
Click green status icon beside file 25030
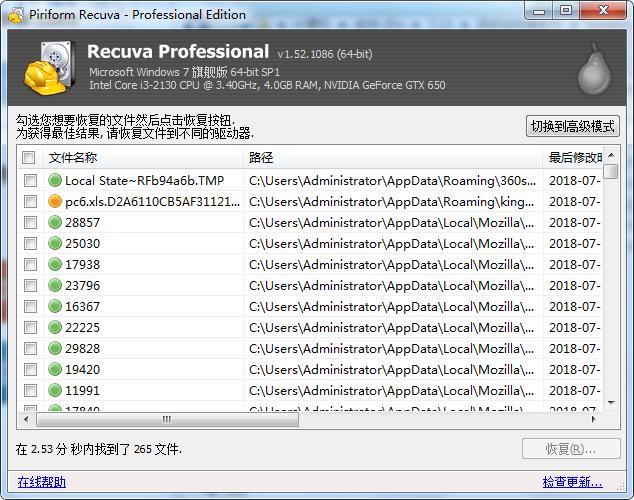[x=55, y=243]
